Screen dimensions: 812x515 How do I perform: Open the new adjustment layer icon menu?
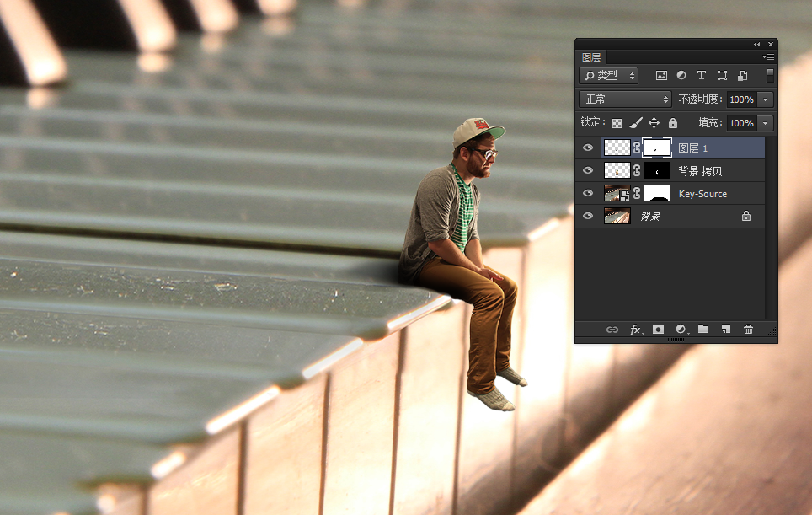pyautogui.click(x=681, y=330)
